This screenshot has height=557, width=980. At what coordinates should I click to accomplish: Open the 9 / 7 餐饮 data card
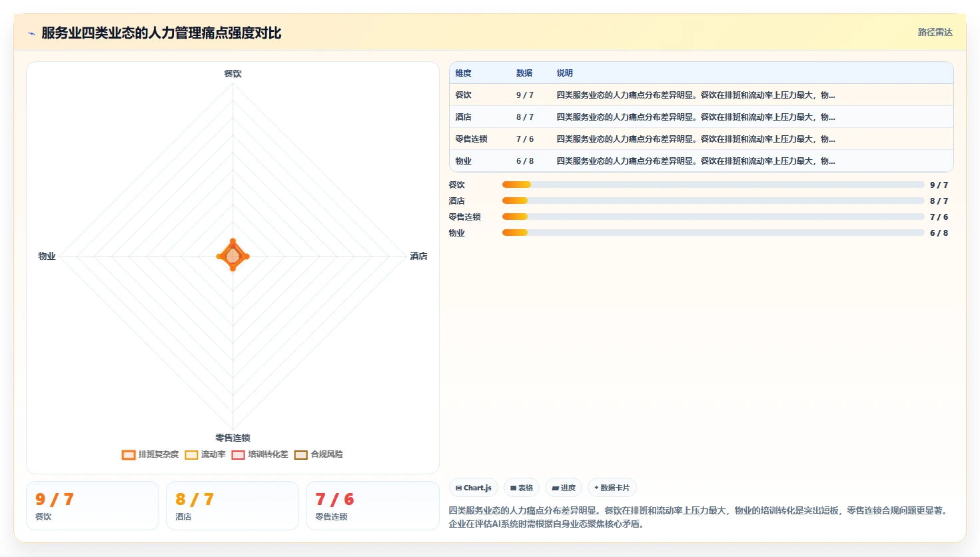coord(93,506)
